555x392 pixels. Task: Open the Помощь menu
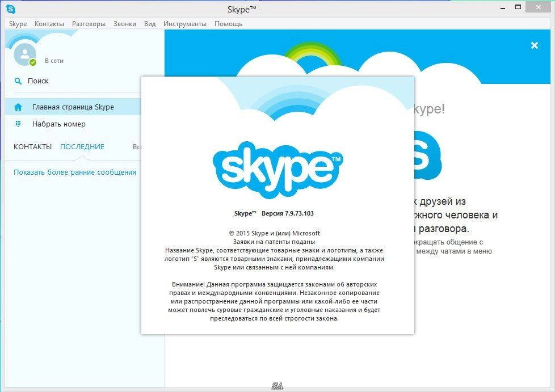coord(228,24)
